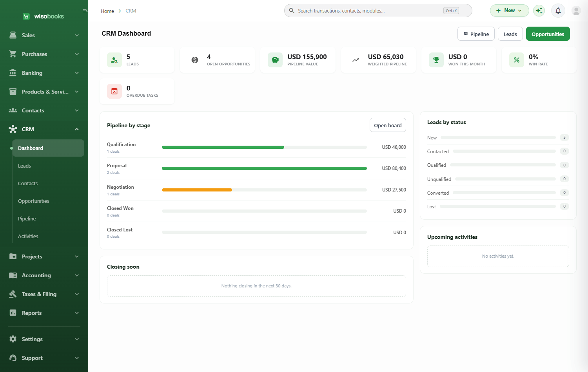Image resolution: width=588 pixels, height=372 pixels.
Task: Select Dashboard in CRM submenu
Action: pos(48,148)
